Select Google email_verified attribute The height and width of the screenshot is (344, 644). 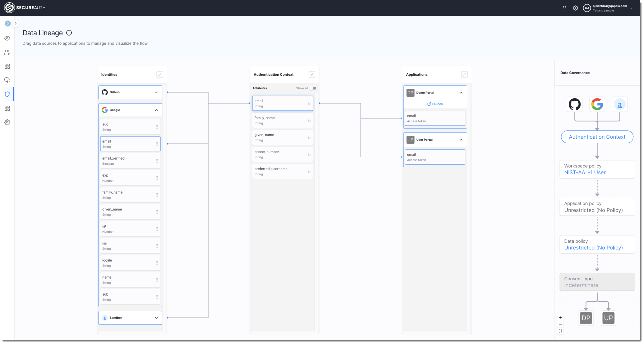[x=130, y=161]
